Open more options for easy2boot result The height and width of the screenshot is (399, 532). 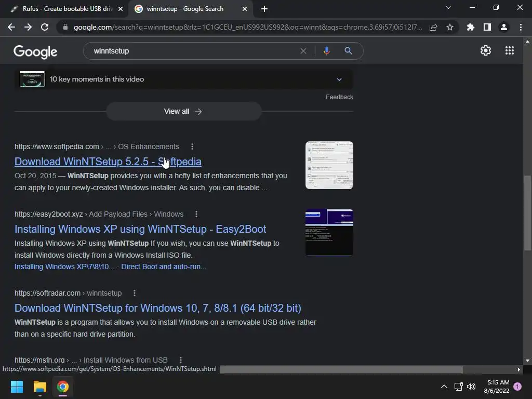(196, 214)
